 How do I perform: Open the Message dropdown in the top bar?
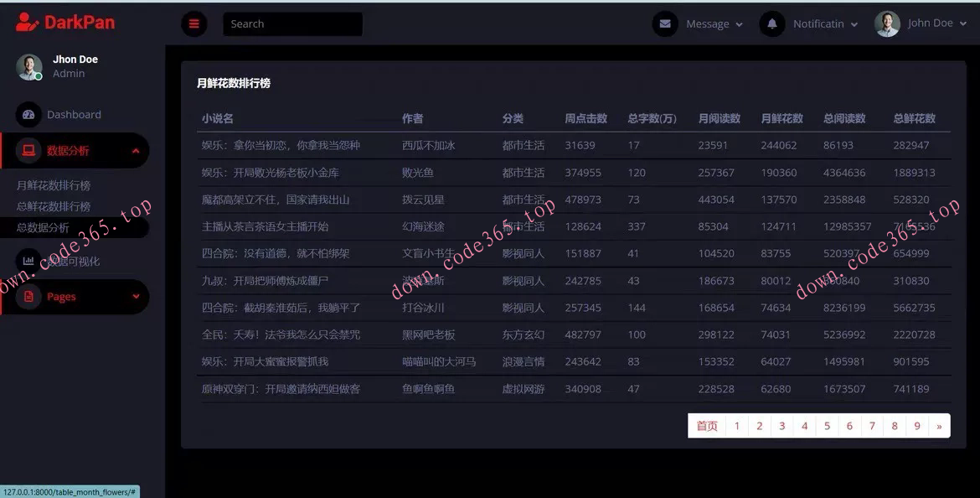coord(708,23)
